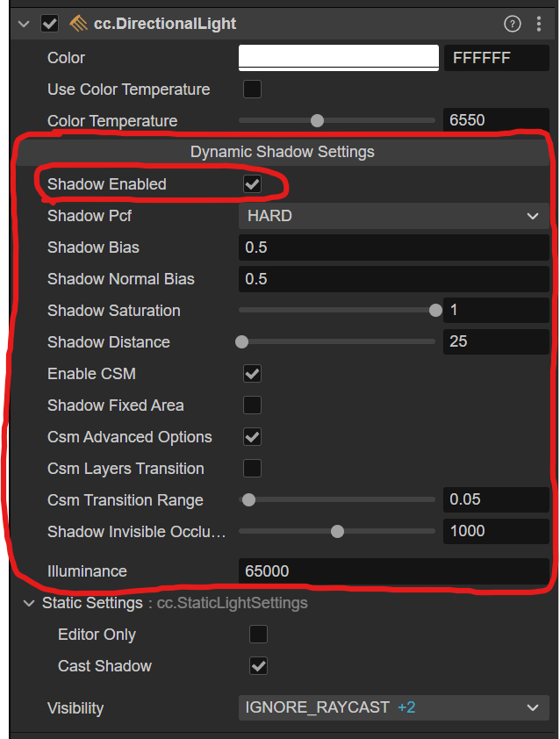Collapse the cc.DirectionalLight component section
The image size is (560, 739).
click(x=24, y=25)
